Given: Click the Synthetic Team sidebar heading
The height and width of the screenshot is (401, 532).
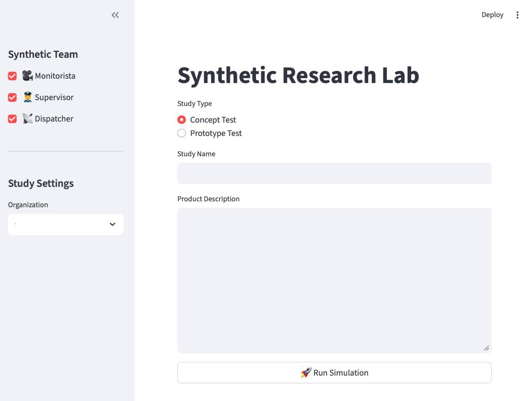Looking at the screenshot, I should click(43, 54).
